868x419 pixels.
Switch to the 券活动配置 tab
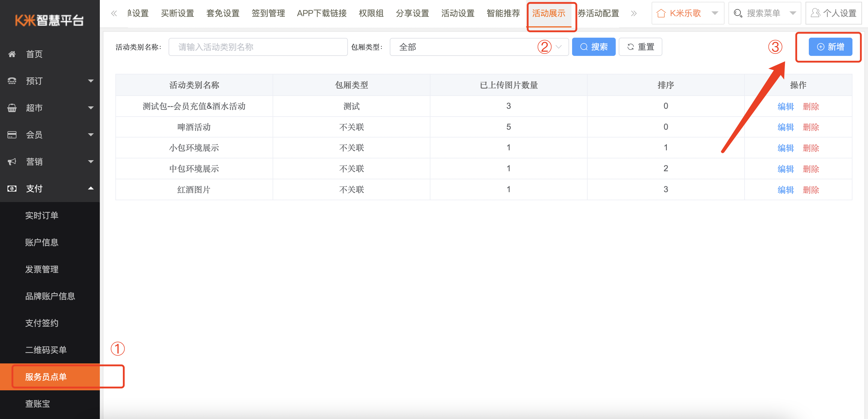pos(598,13)
